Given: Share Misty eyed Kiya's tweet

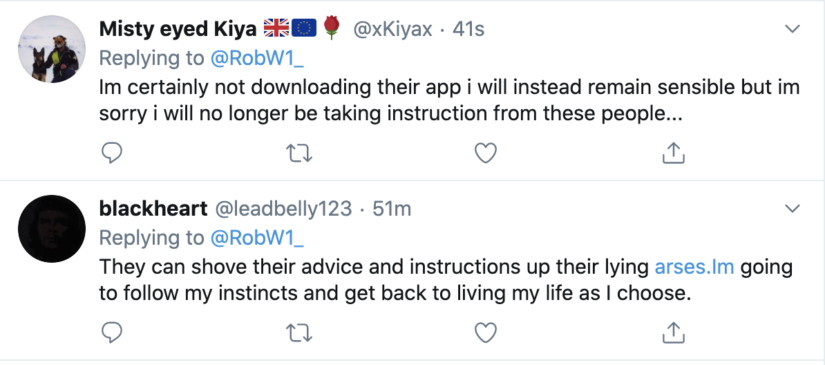Looking at the screenshot, I should (673, 153).
